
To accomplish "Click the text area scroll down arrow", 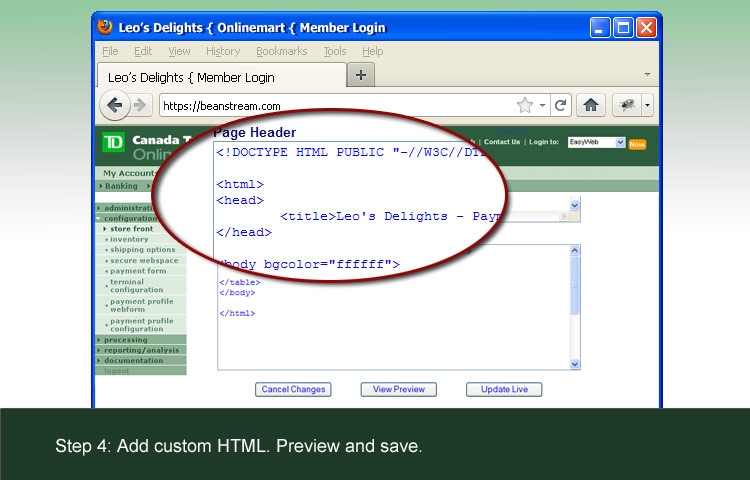I will (x=575, y=364).
